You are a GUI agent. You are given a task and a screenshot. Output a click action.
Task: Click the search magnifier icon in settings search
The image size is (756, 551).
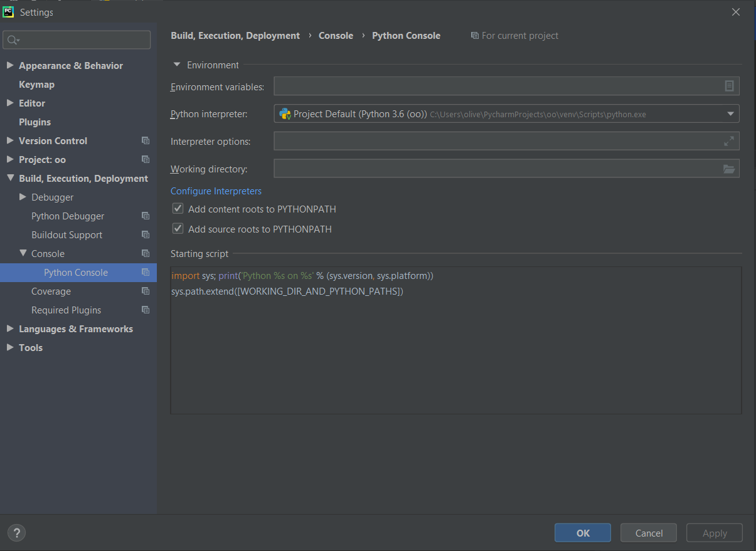(x=13, y=40)
